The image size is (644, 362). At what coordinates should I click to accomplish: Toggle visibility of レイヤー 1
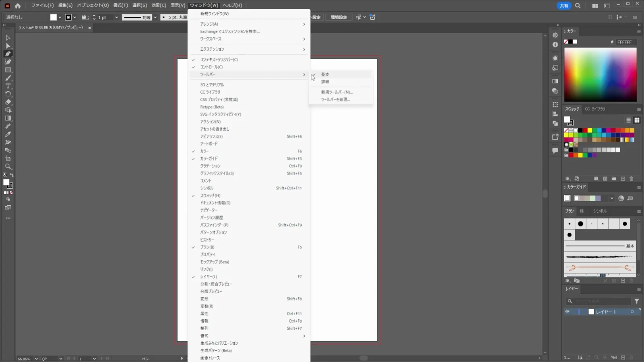[x=567, y=312]
